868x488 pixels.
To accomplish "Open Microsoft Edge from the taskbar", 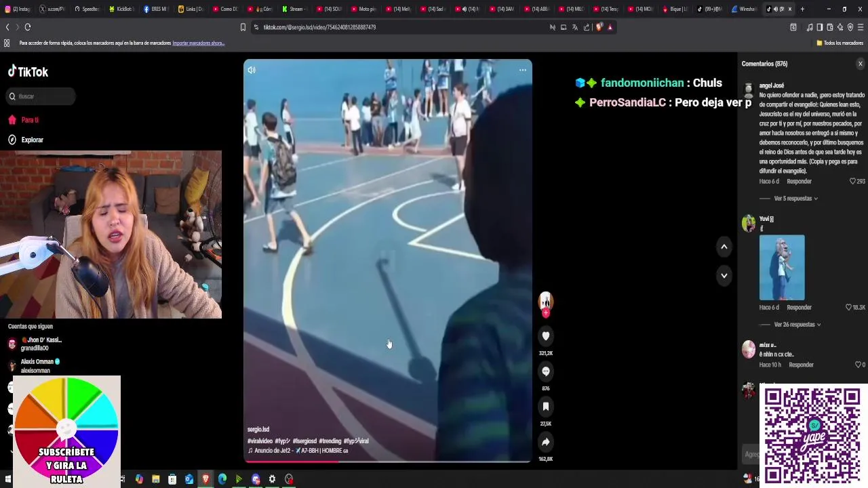I will point(222,479).
